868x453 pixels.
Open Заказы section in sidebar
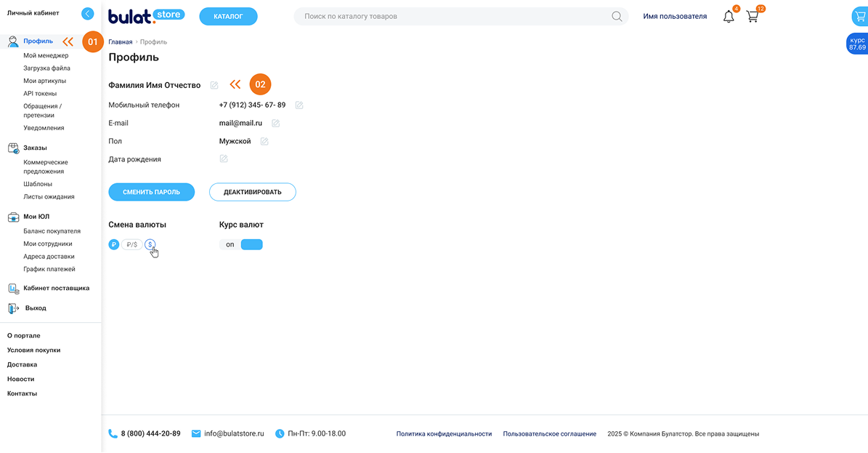click(x=35, y=148)
